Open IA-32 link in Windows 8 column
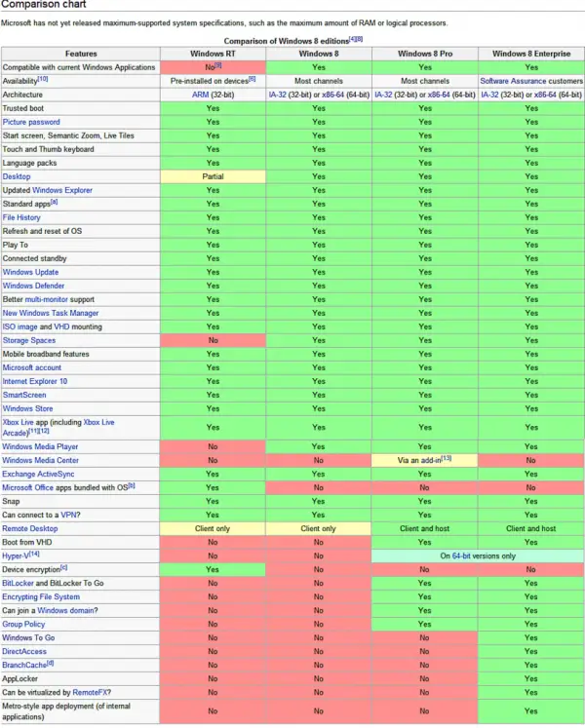This screenshot has height=728, width=585. (x=278, y=95)
